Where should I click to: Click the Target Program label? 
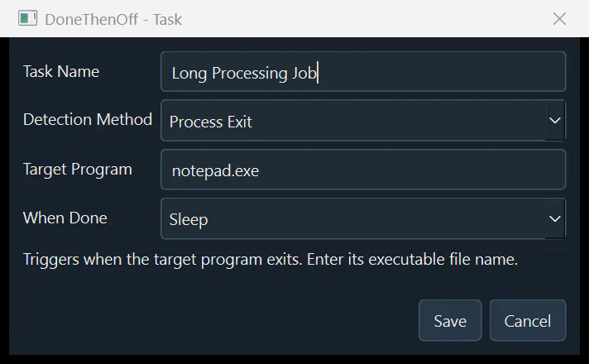pos(78,170)
